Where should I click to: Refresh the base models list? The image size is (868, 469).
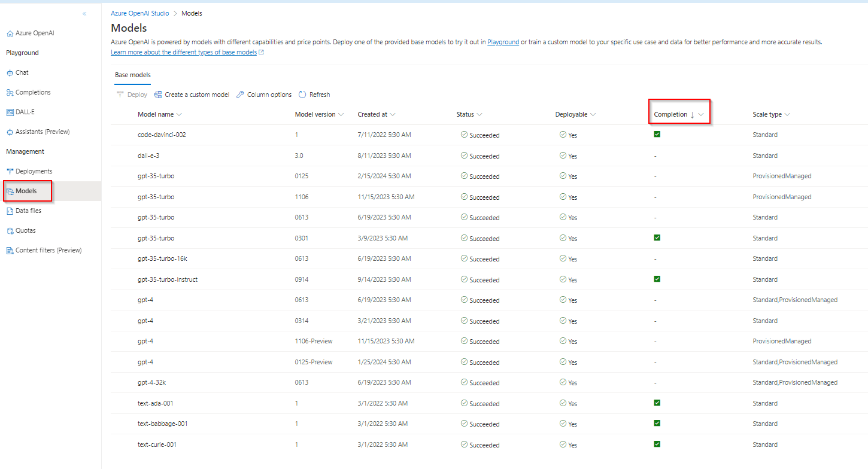pos(314,94)
